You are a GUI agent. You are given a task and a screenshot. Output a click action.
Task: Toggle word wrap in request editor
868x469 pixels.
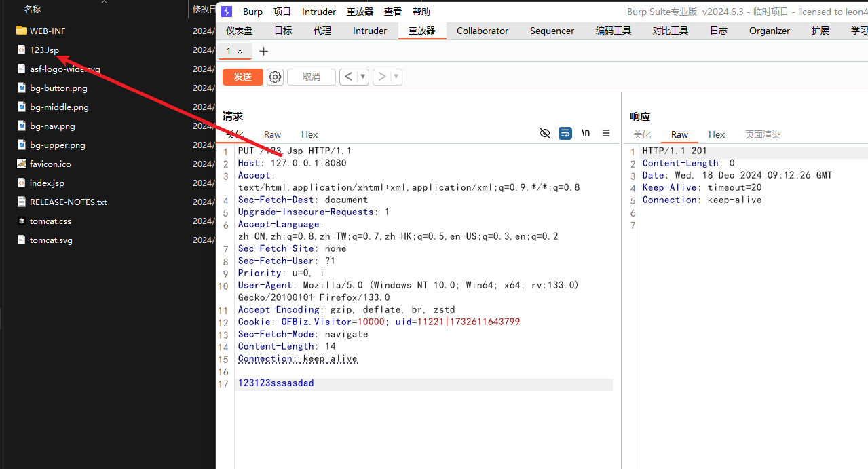point(565,133)
